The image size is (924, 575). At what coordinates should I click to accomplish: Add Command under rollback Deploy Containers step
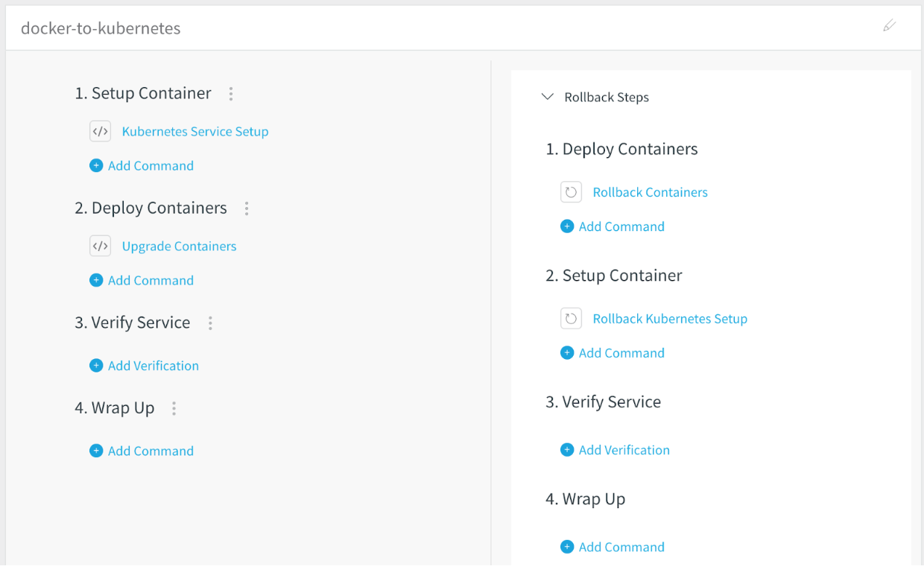pyautogui.click(x=613, y=226)
